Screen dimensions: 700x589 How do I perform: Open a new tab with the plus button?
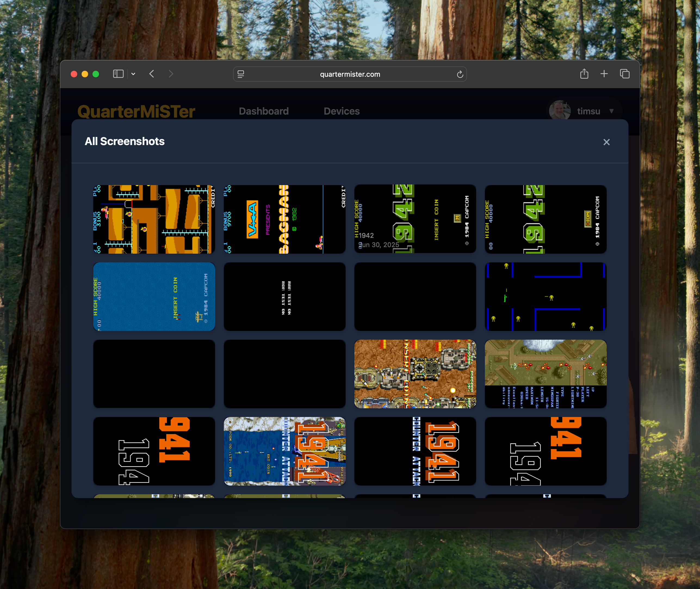604,74
